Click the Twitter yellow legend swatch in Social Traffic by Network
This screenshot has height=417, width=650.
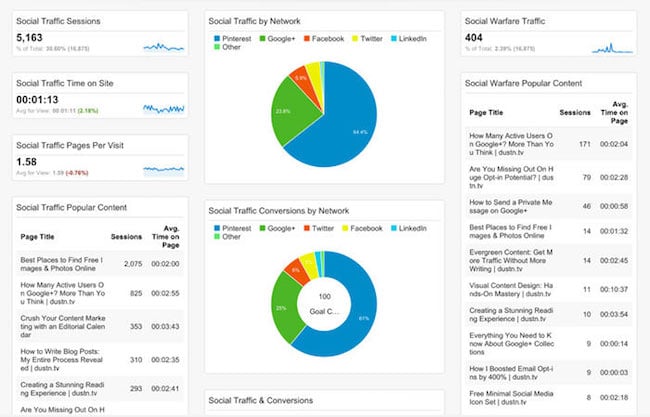[x=355, y=39]
